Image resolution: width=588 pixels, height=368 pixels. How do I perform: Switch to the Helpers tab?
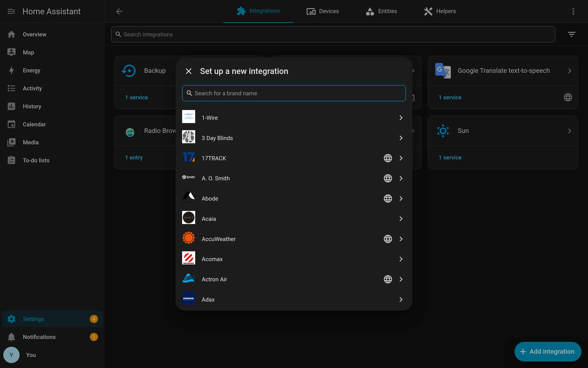(440, 11)
